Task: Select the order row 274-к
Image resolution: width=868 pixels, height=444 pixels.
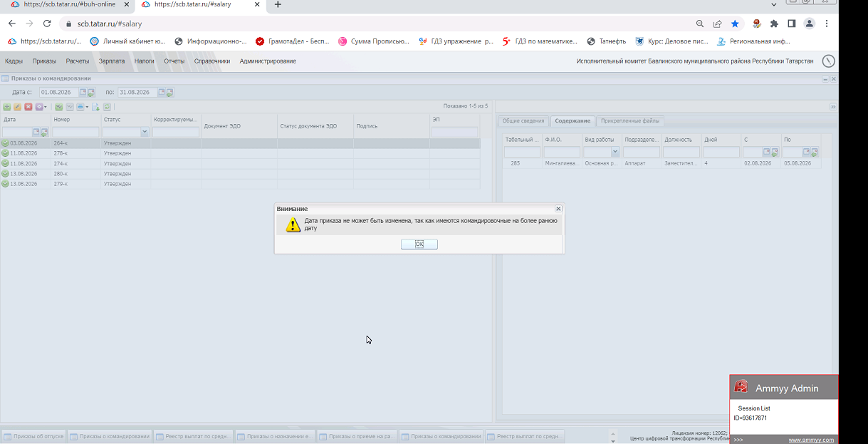Action: (x=240, y=163)
